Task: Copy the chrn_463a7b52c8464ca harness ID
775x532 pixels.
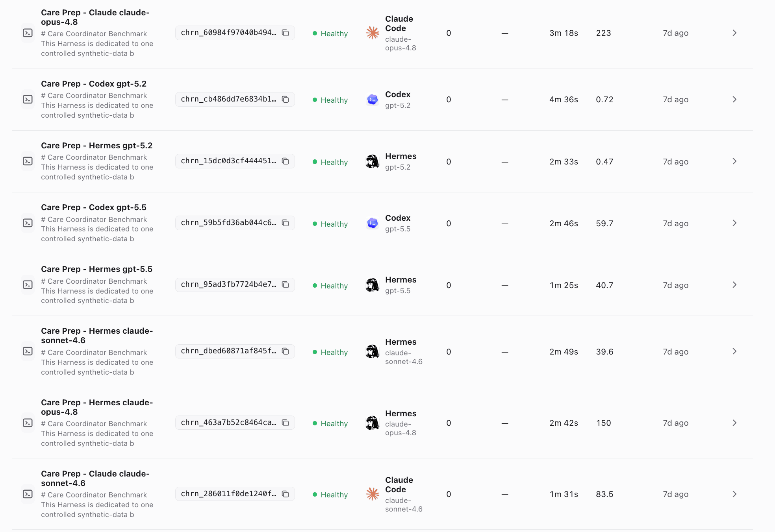Action: [x=286, y=423]
